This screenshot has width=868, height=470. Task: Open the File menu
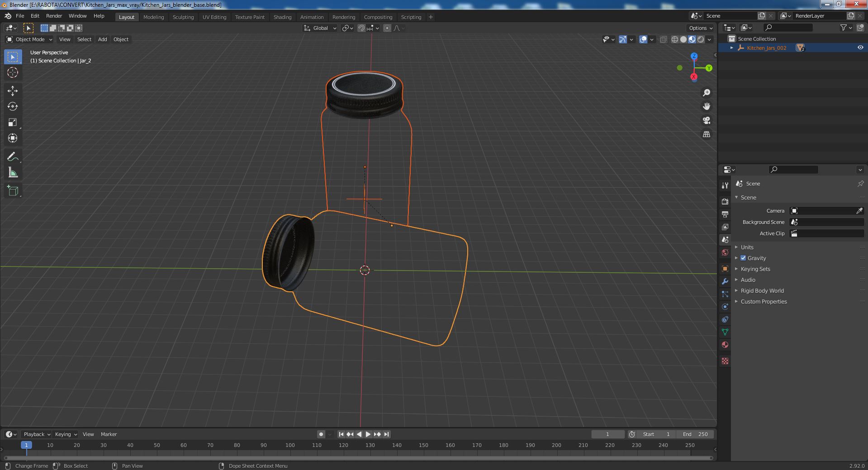(x=20, y=16)
